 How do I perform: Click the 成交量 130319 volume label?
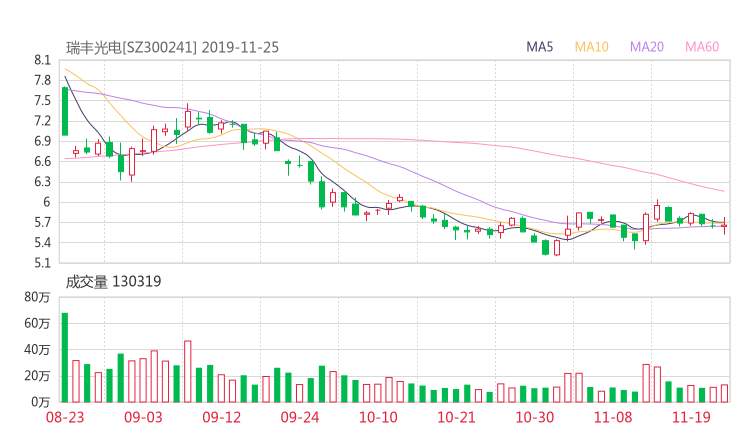point(113,282)
